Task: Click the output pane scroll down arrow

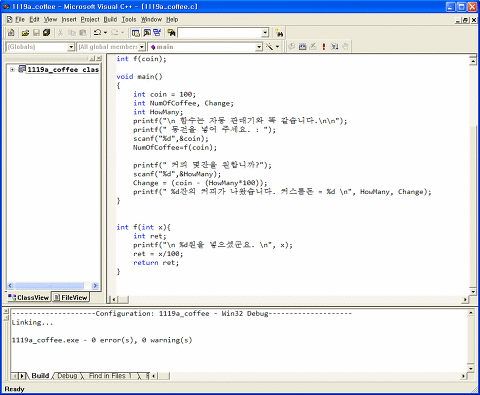Action: point(471,369)
